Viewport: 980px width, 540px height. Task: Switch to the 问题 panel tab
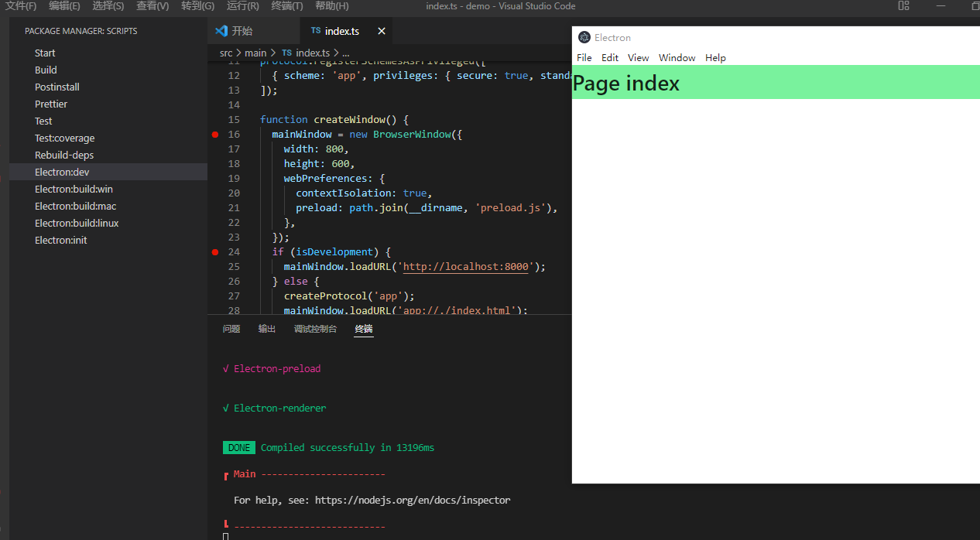coord(231,328)
